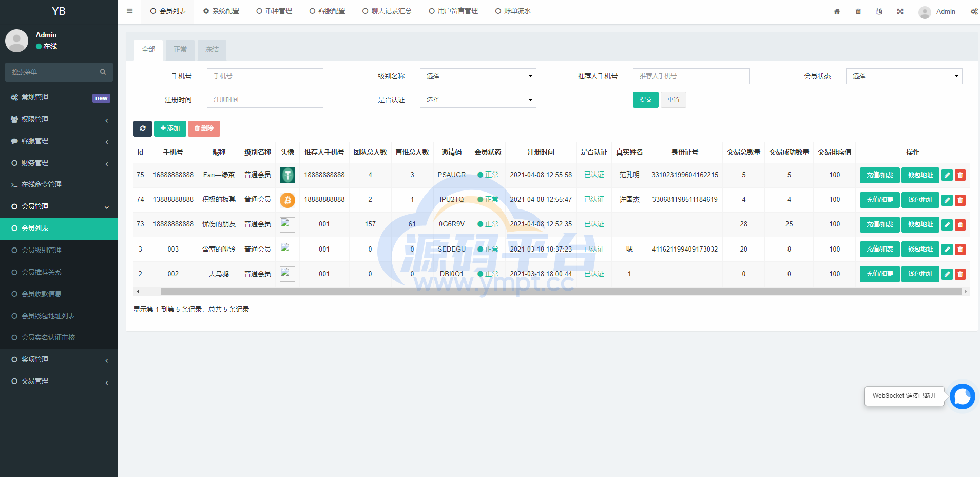This screenshot has height=477, width=980.
Task: Switch to the 正常 filter tab
Action: [180, 50]
